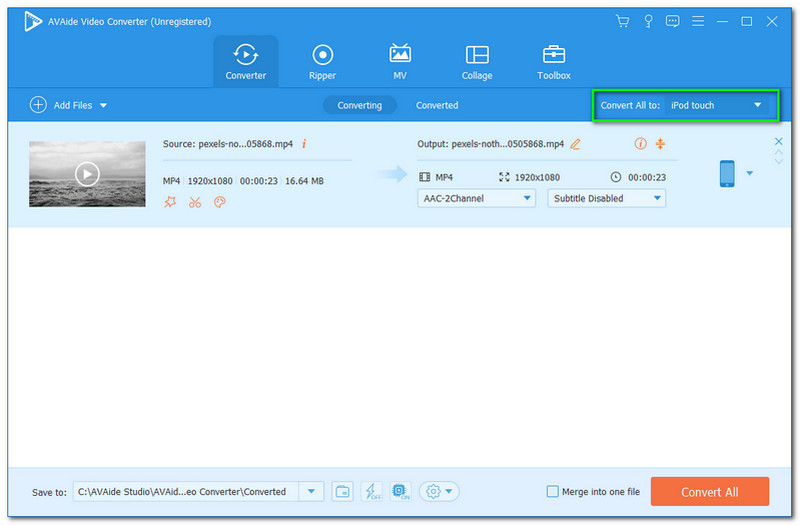Click the scissors cut icon

195,202
